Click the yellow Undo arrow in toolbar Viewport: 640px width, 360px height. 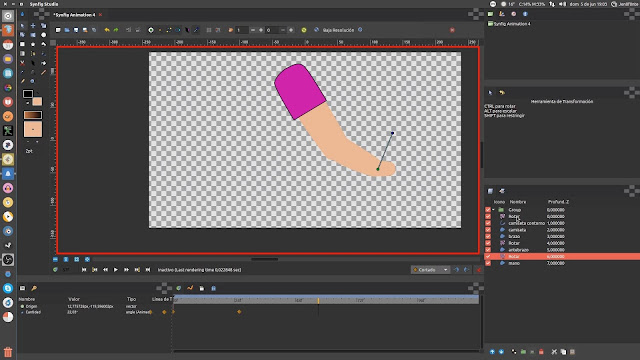(107, 30)
